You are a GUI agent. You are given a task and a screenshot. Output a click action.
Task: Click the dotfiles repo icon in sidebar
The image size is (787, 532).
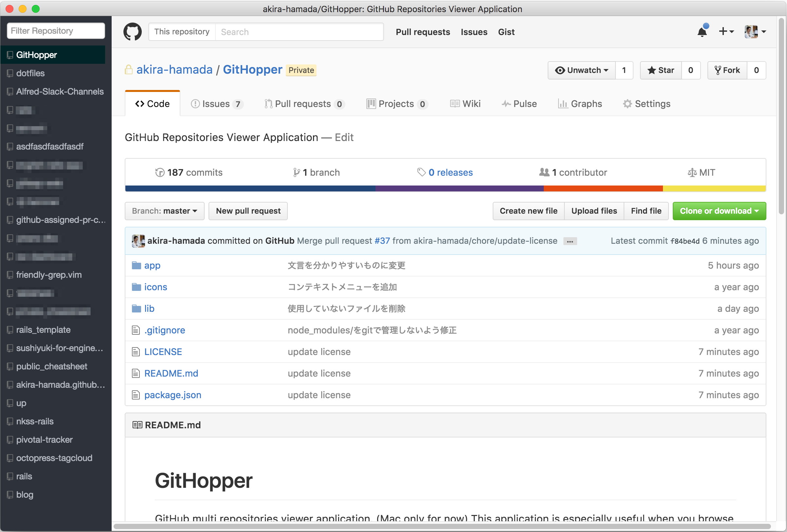pyautogui.click(x=10, y=73)
